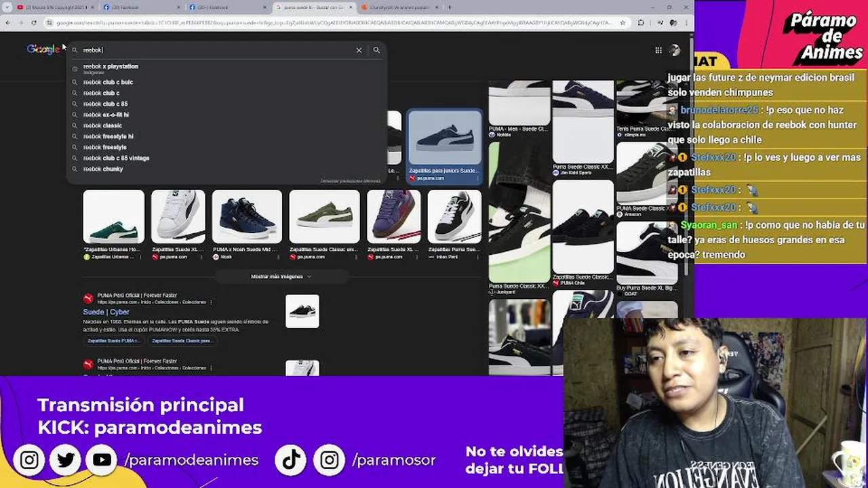Click the report predictions link below the suggestions

351,181
